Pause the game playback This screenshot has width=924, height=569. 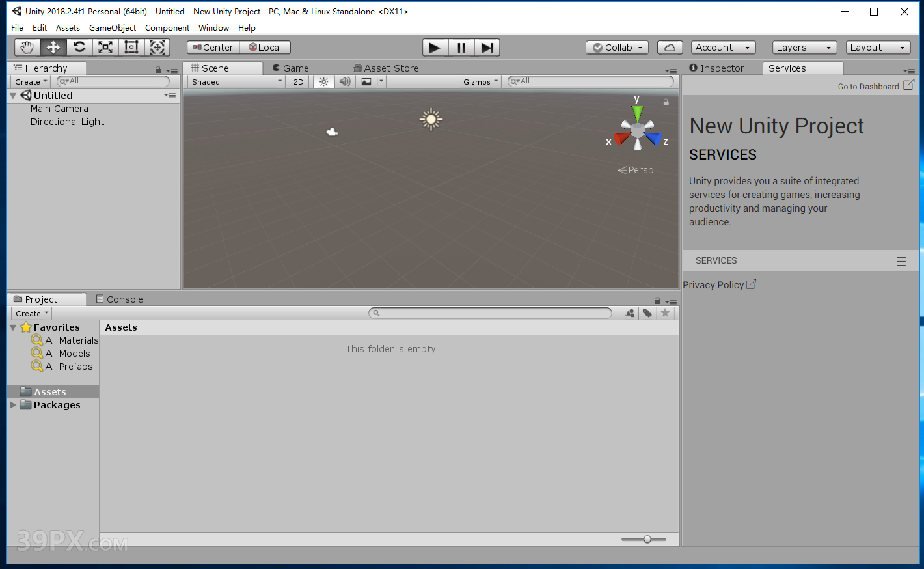461,48
